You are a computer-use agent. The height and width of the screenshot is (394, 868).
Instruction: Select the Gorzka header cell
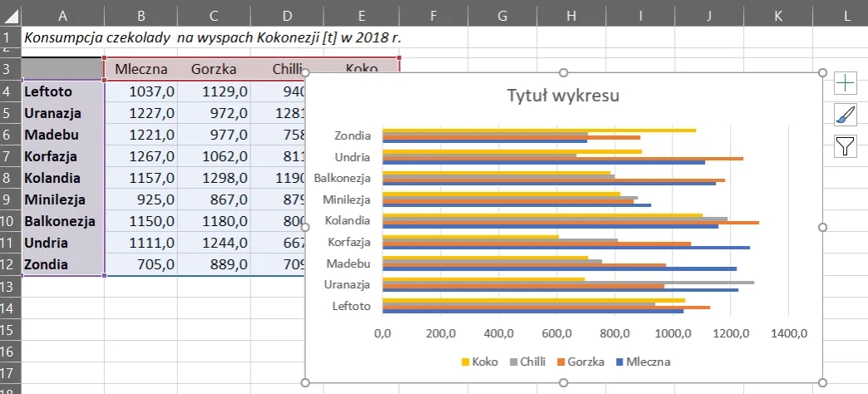(213, 70)
